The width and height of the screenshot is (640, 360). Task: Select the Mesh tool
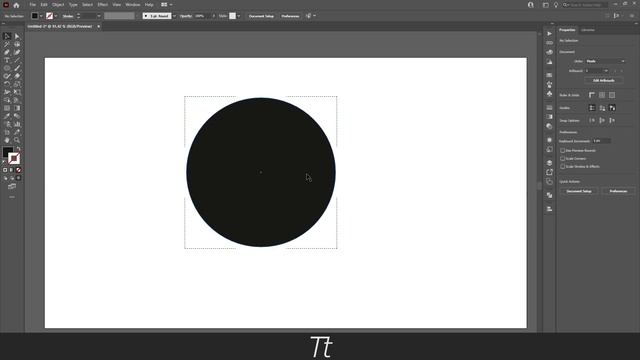pos(7,108)
